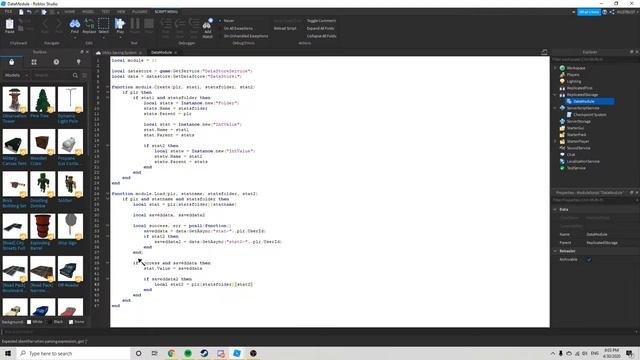
Task: Click the Paste clipboard icon
Action: (9, 25)
